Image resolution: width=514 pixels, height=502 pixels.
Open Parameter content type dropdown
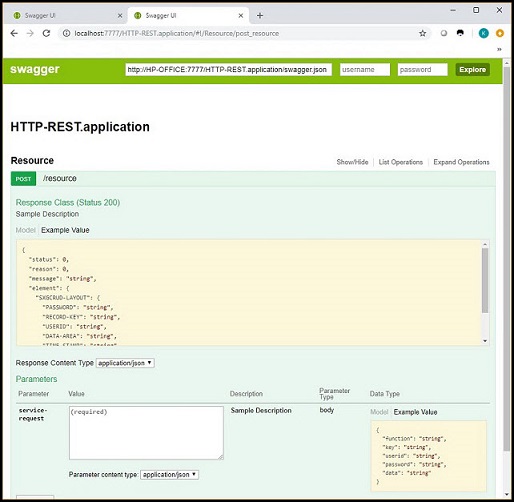pos(169,475)
